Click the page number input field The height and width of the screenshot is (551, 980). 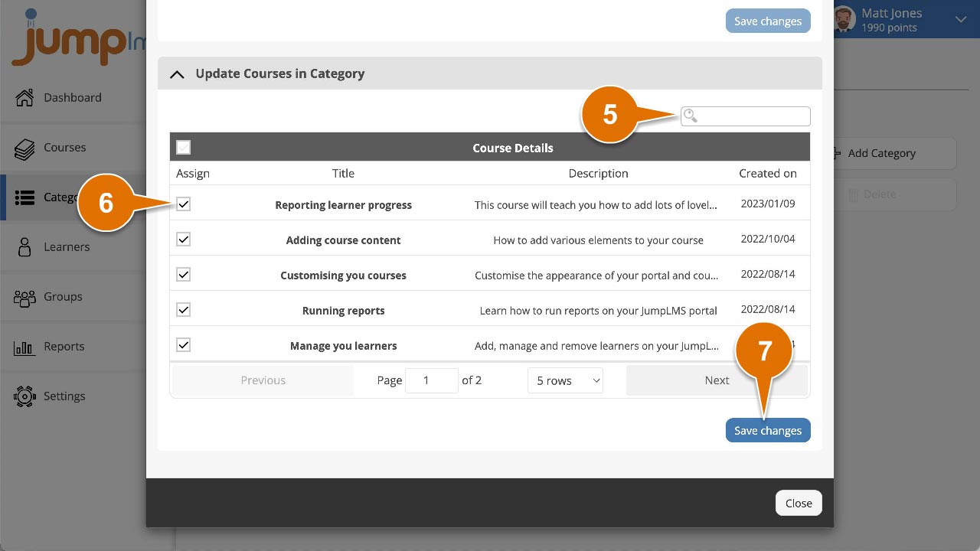pyautogui.click(x=431, y=380)
